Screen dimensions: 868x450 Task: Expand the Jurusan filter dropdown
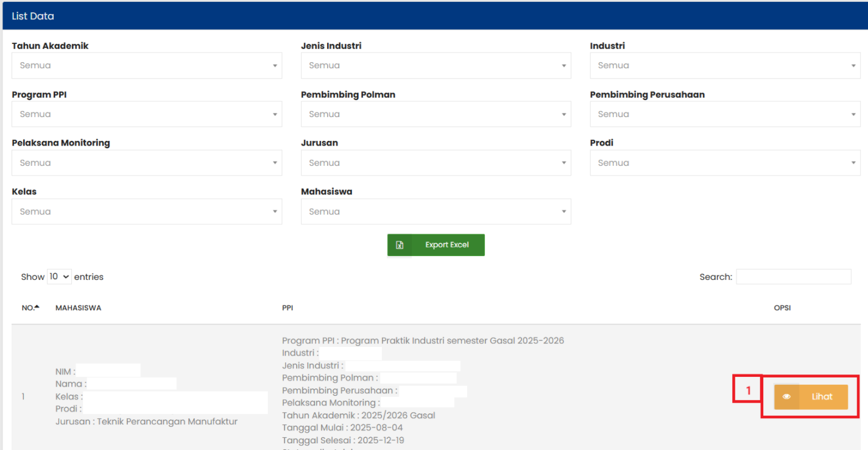(436, 163)
